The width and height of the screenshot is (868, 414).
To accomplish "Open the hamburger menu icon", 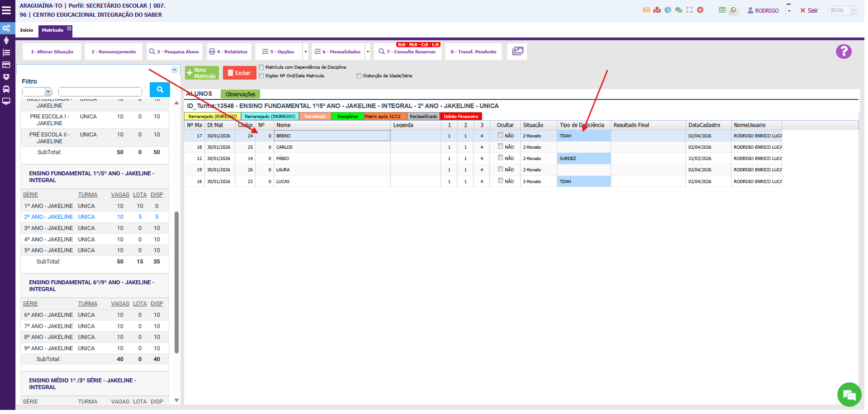I will click(7, 10).
